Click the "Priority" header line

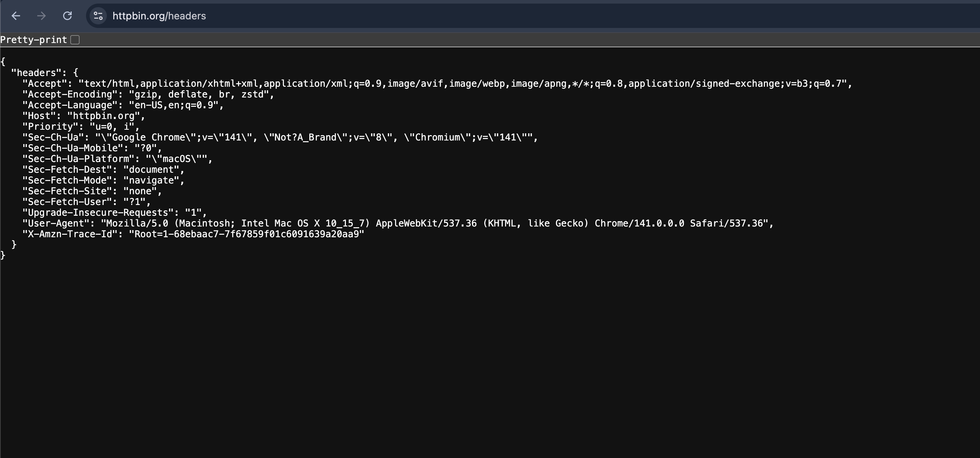81,126
